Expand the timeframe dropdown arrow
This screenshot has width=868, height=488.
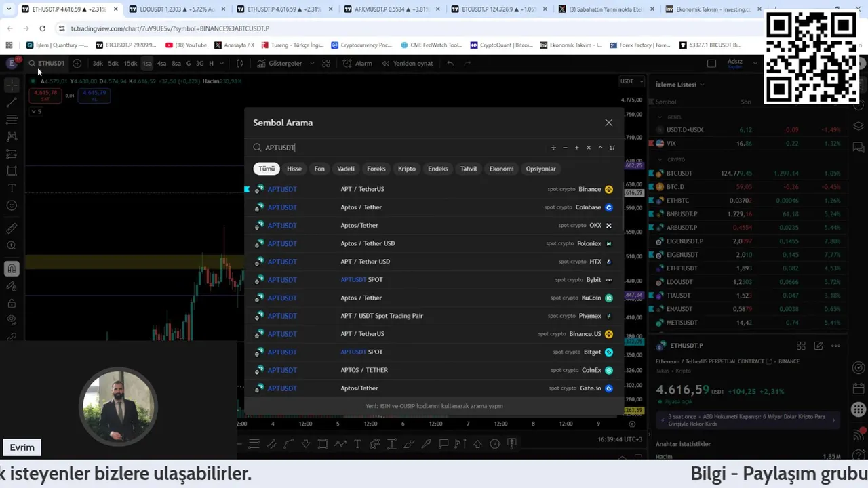[222, 63]
